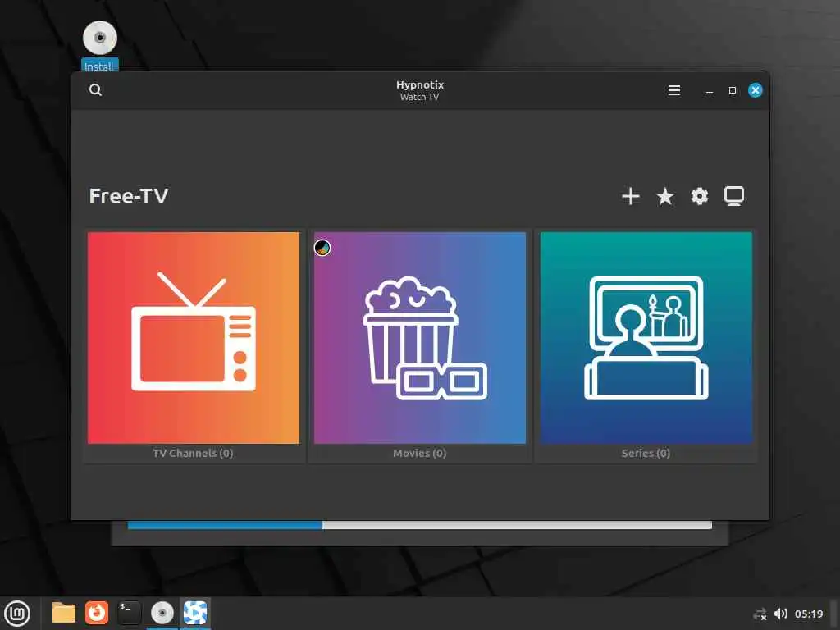Open the network tray icon
The image size is (840, 630).
[760, 614]
